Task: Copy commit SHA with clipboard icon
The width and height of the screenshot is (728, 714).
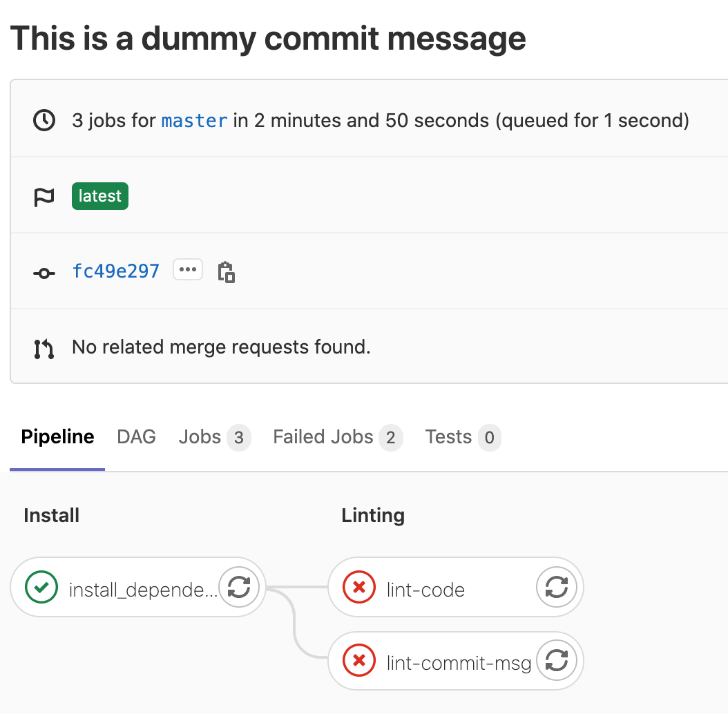Action: (226, 271)
